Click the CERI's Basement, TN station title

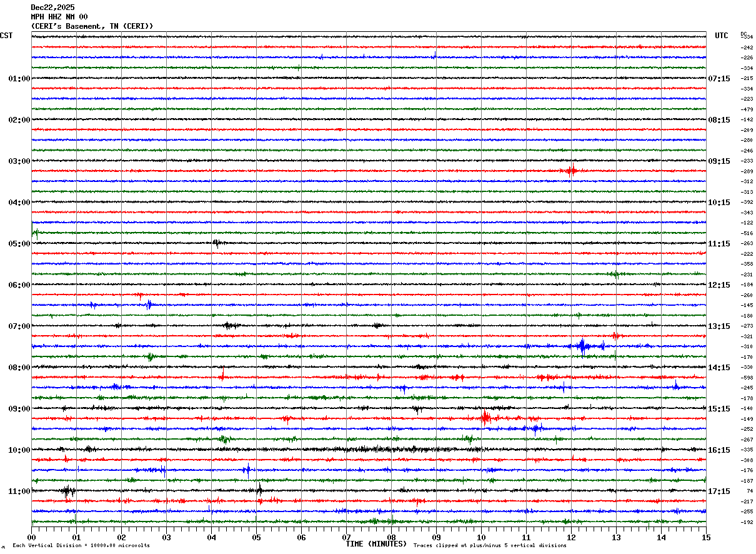pos(92,26)
